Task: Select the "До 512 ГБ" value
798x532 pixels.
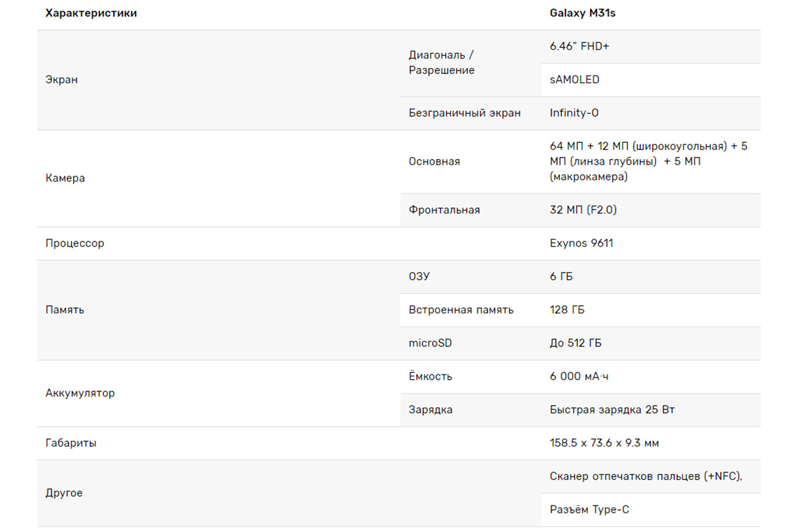Action: coord(575,343)
